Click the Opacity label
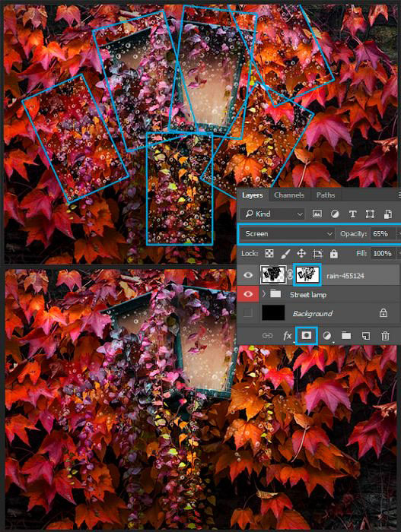This screenshot has height=532, width=401. point(353,234)
